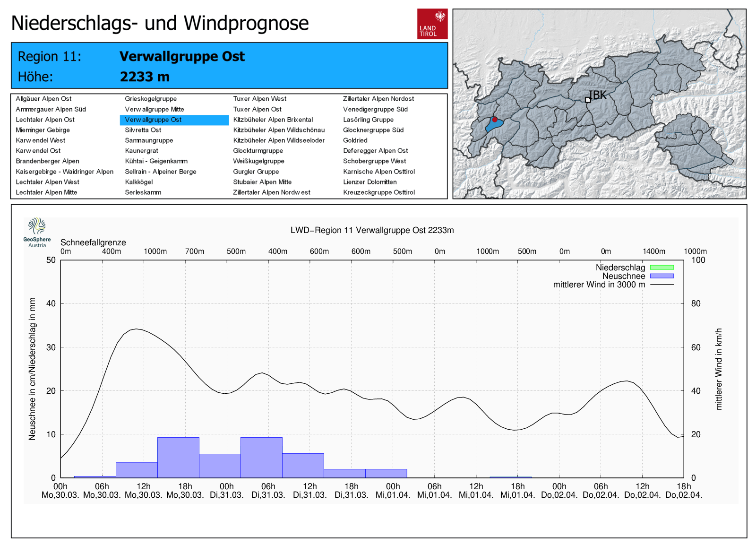Click the red location dot on map
Screen dimensions: 756x545
click(495, 120)
